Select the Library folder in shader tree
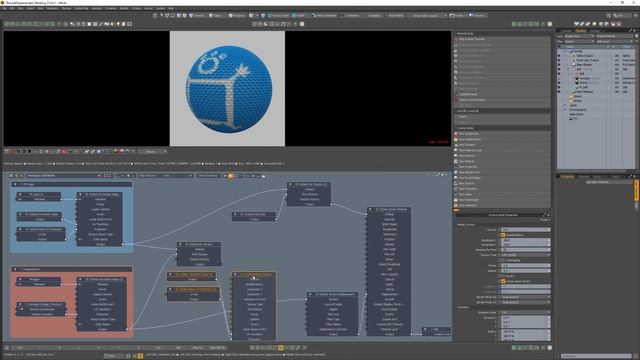 tap(578, 96)
